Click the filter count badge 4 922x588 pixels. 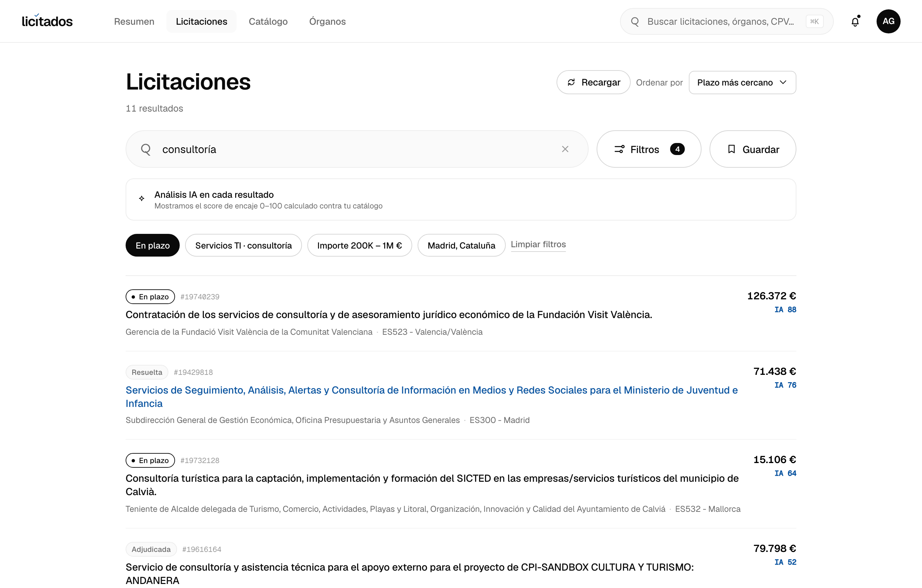click(x=677, y=149)
